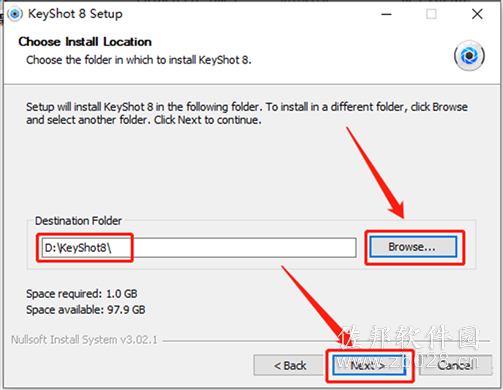Click the greyed-out maximize window button
The width and height of the screenshot is (503, 390).
point(431,14)
